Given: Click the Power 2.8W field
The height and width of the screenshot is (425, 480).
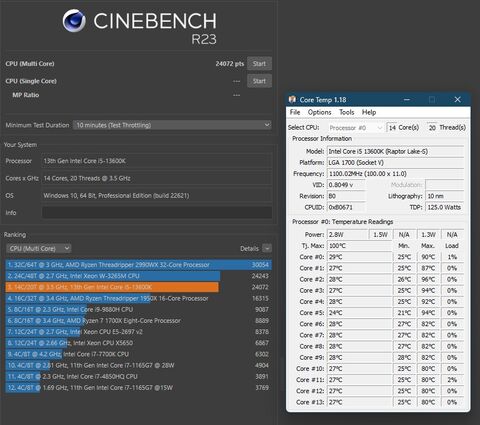Looking at the screenshot, I should click(347, 235).
